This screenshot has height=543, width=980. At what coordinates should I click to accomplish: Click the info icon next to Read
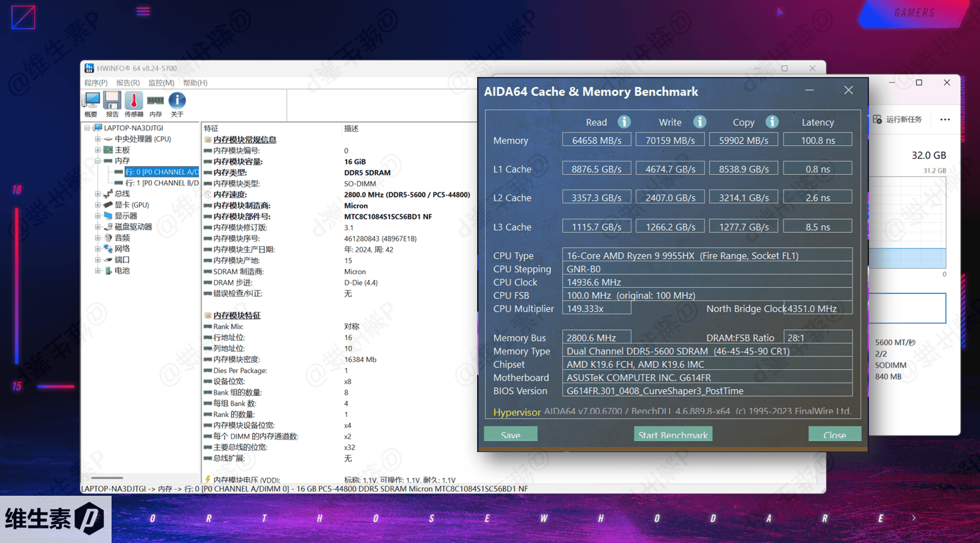point(624,122)
